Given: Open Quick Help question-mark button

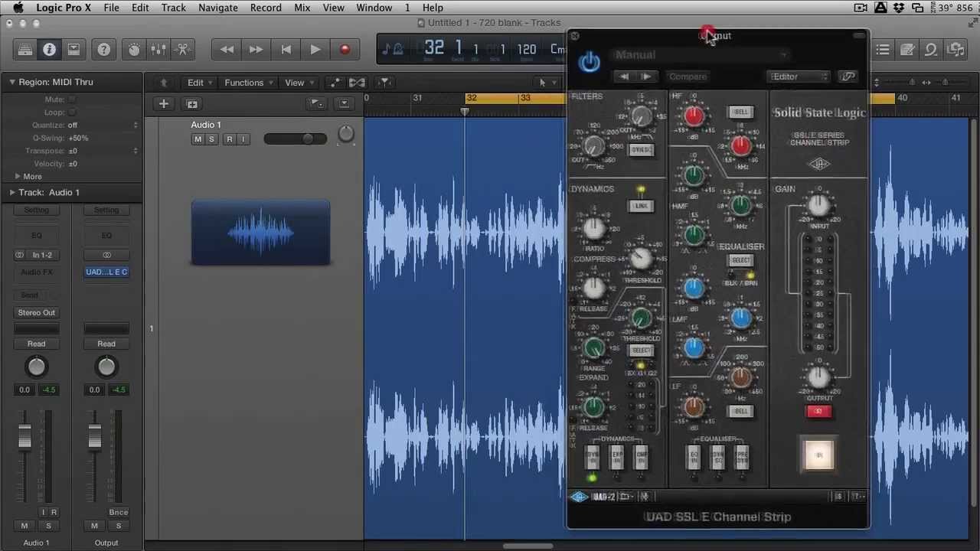Looking at the screenshot, I should coord(105,50).
